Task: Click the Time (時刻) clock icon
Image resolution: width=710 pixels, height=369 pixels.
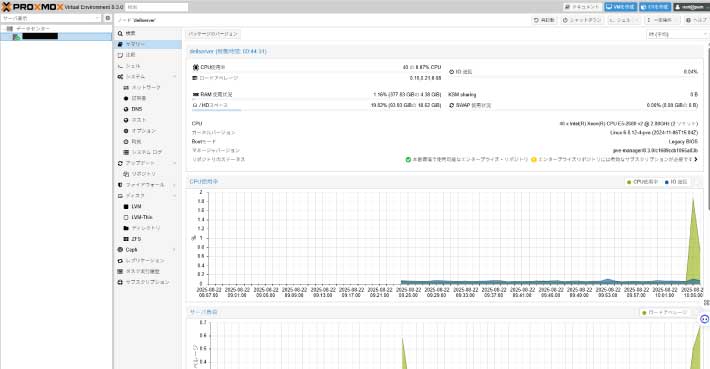Action: (126, 142)
